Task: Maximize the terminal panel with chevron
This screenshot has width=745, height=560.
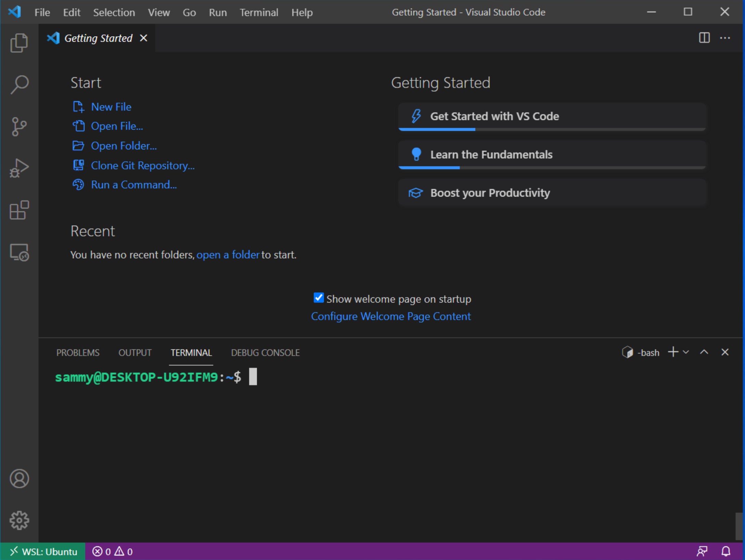Action: click(x=704, y=352)
